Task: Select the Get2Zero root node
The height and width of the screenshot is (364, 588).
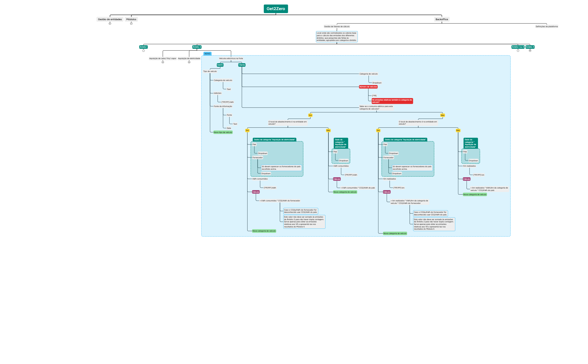Action: click(276, 9)
